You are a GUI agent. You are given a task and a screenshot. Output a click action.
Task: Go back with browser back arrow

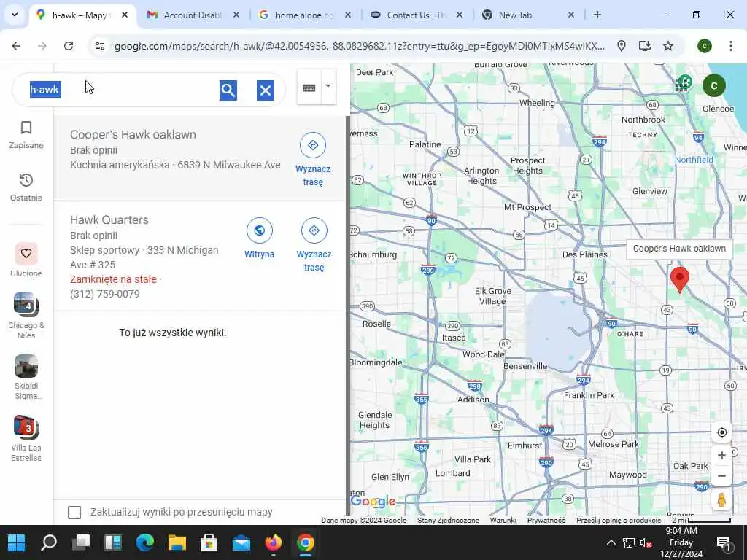[x=16, y=46]
